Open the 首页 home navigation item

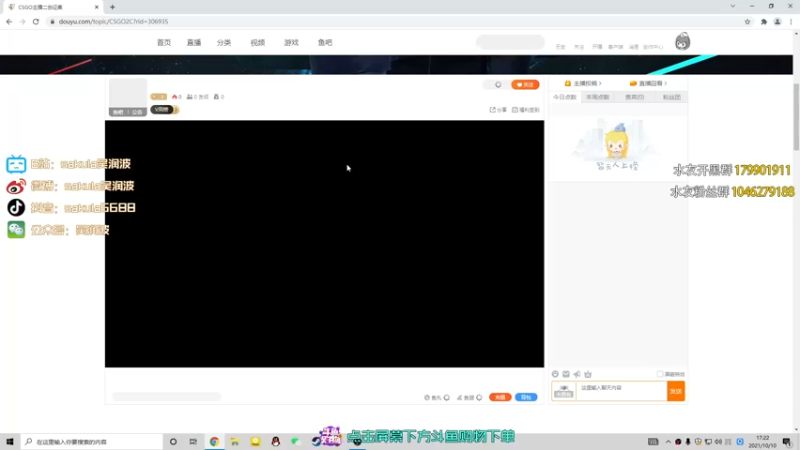point(164,42)
